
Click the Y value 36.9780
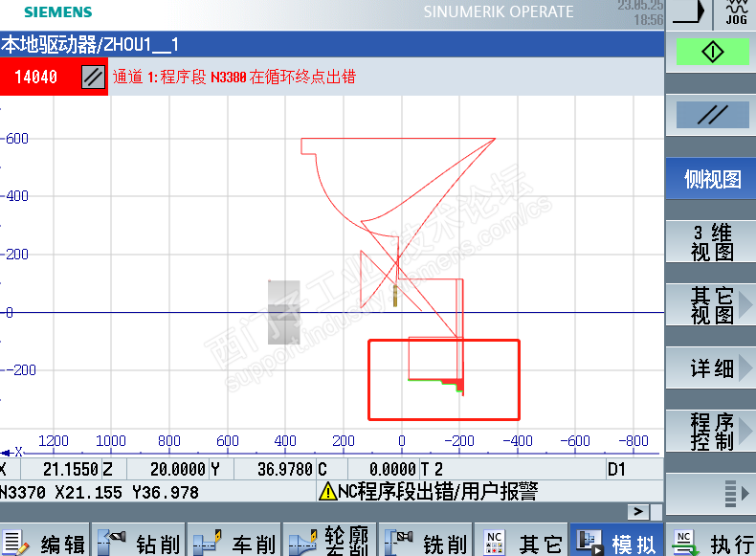click(285, 469)
